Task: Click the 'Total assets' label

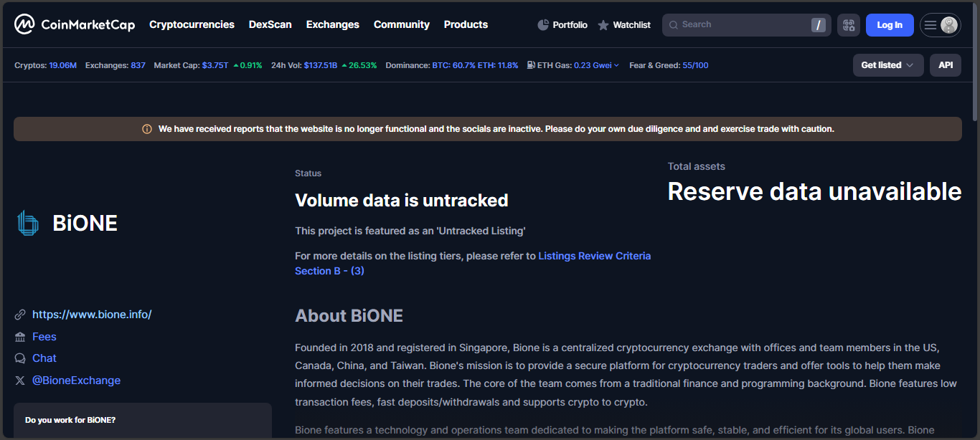Action: pos(696,166)
